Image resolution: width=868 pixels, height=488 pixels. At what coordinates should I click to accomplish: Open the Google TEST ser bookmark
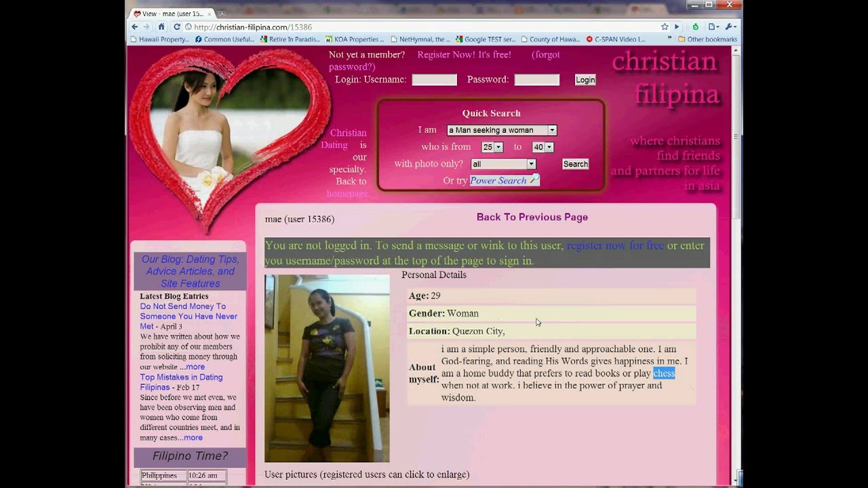pos(485,39)
